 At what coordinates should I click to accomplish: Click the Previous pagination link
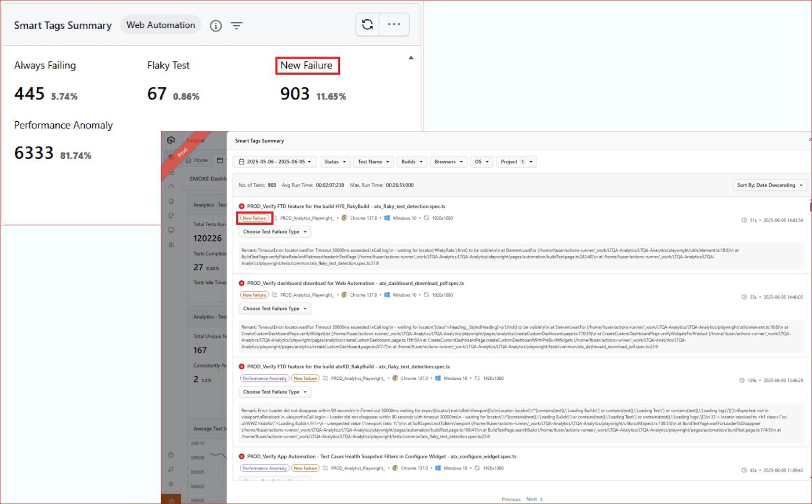[511, 499]
